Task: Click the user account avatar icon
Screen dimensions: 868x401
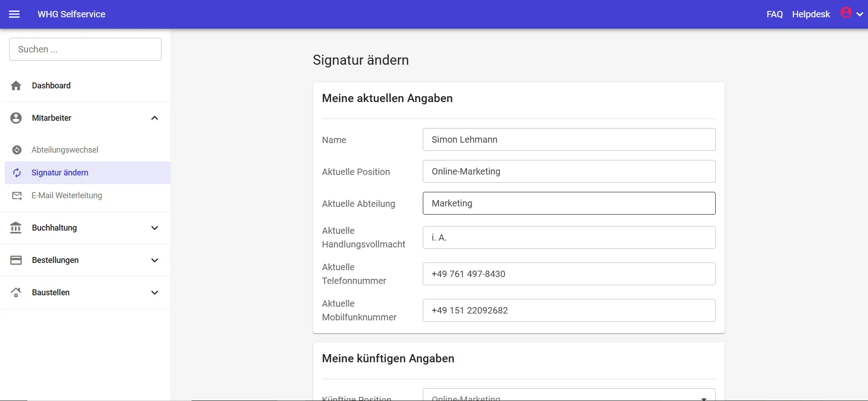Action: pyautogui.click(x=846, y=13)
